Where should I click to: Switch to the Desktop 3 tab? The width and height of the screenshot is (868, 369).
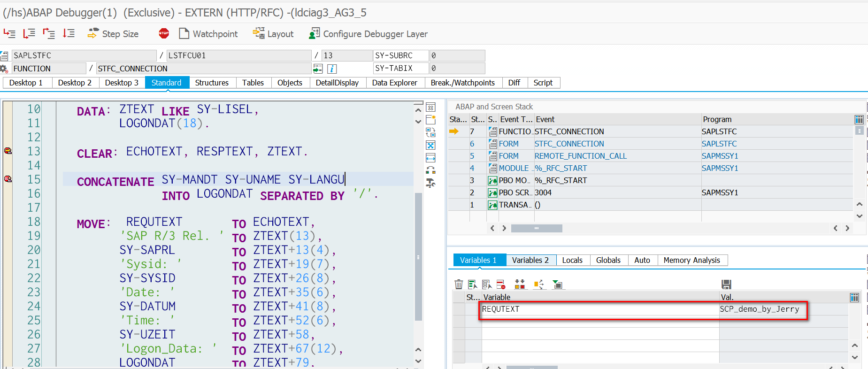tap(122, 83)
